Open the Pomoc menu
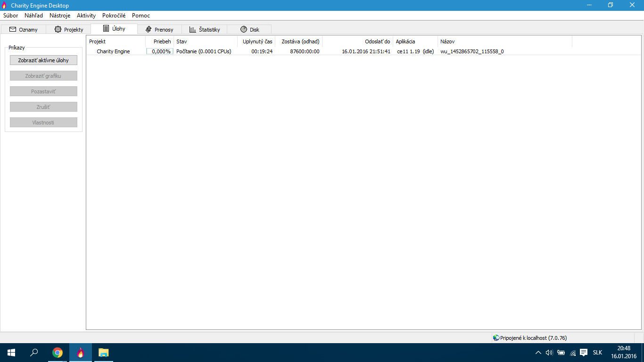This screenshot has height=362, width=644. [x=141, y=16]
